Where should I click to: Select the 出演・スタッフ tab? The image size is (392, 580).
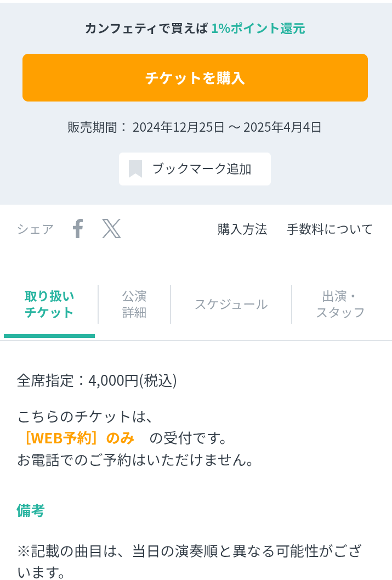point(340,304)
